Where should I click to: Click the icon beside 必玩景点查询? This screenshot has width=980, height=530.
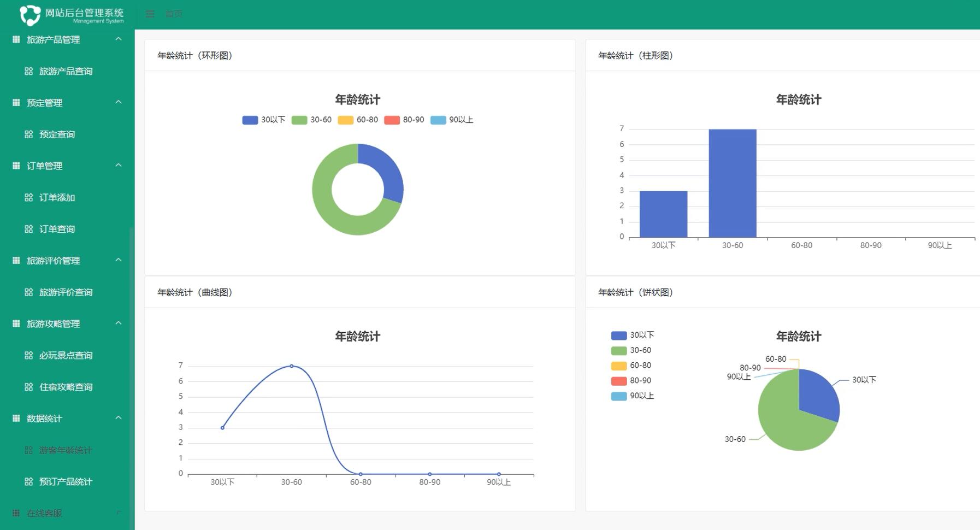(x=28, y=355)
